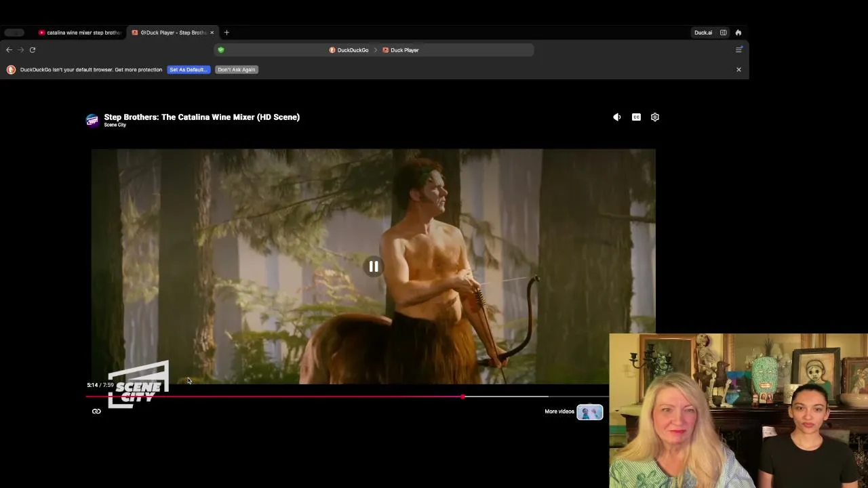Close the Duck Player tab
Viewport: 868px width, 488px height.
click(212, 33)
